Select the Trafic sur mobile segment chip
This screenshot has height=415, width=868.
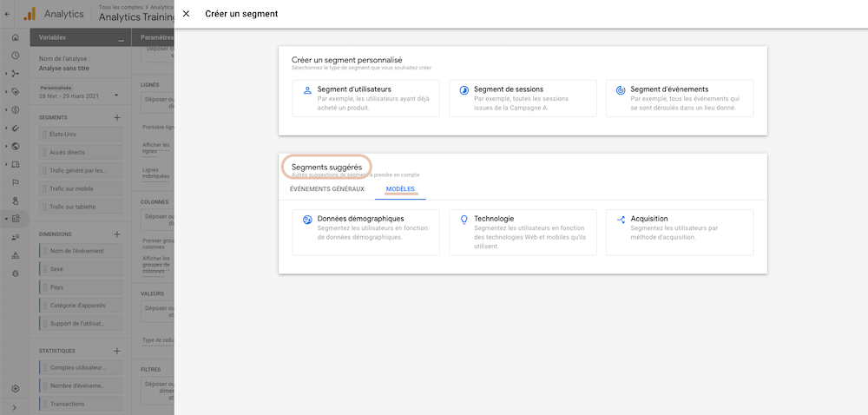pos(81,188)
